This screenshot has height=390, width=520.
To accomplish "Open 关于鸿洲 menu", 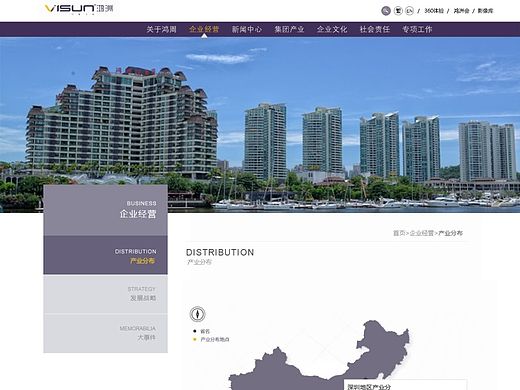I will click(161, 29).
